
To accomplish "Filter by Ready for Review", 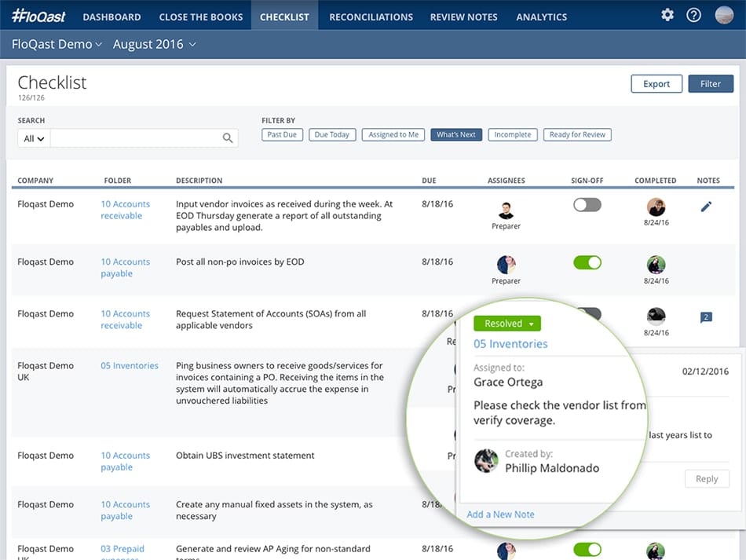I will 578,134.
